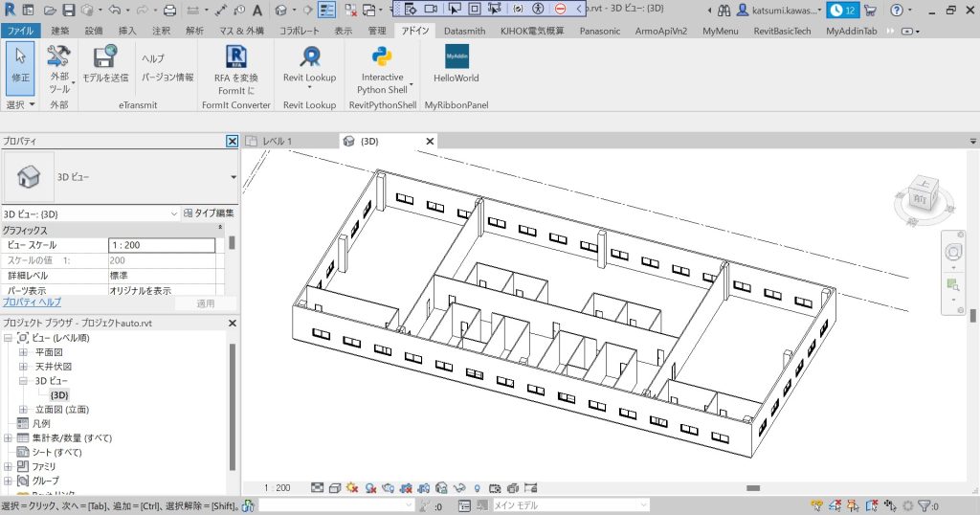Click the ビュー スケール value field

pyautogui.click(x=161, y=245)
